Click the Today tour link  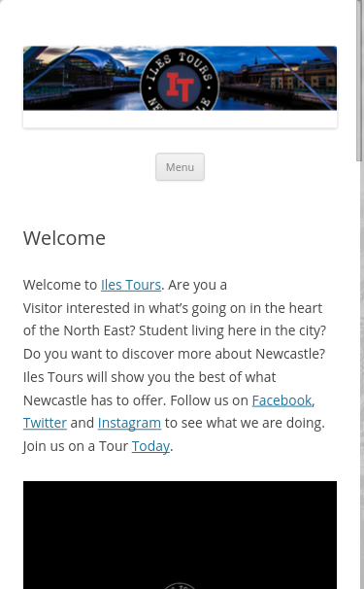tap(150, 446)
